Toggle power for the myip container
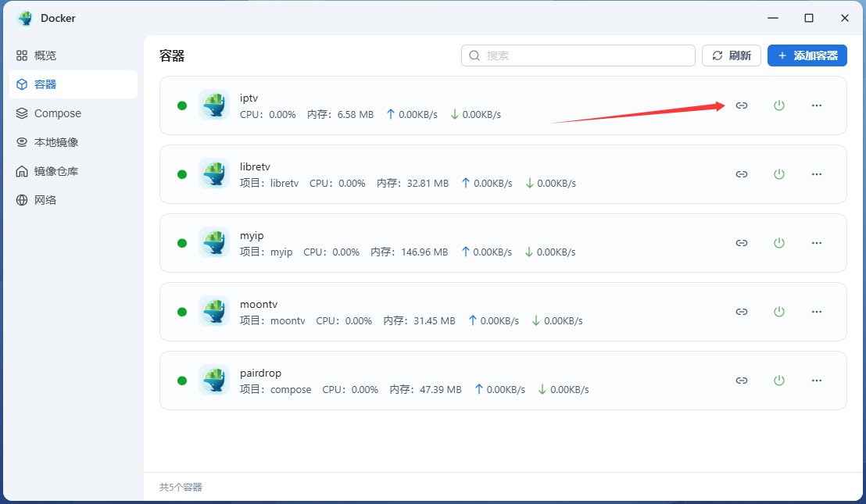The height and width of the screenshot is (504, 866). 778,243
